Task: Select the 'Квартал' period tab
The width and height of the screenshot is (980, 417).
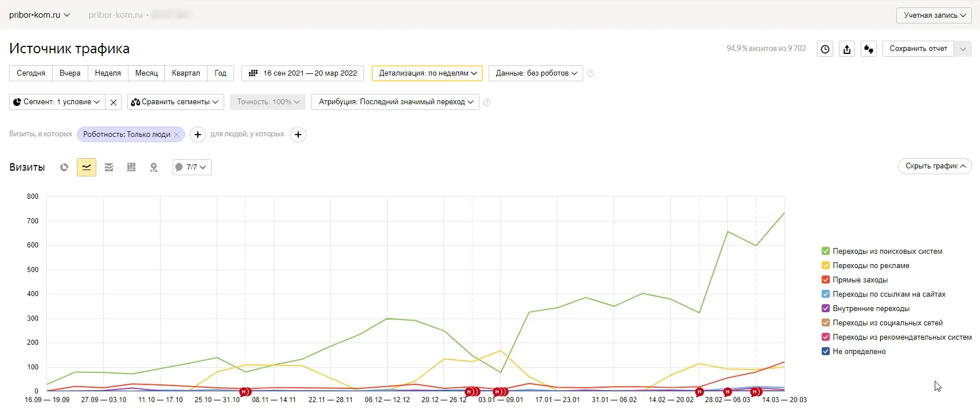Action: point(186,73)
